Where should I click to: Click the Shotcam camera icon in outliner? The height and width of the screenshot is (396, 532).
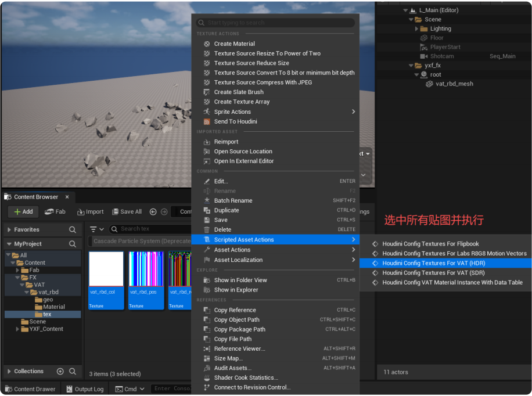[x=423, y=56]
